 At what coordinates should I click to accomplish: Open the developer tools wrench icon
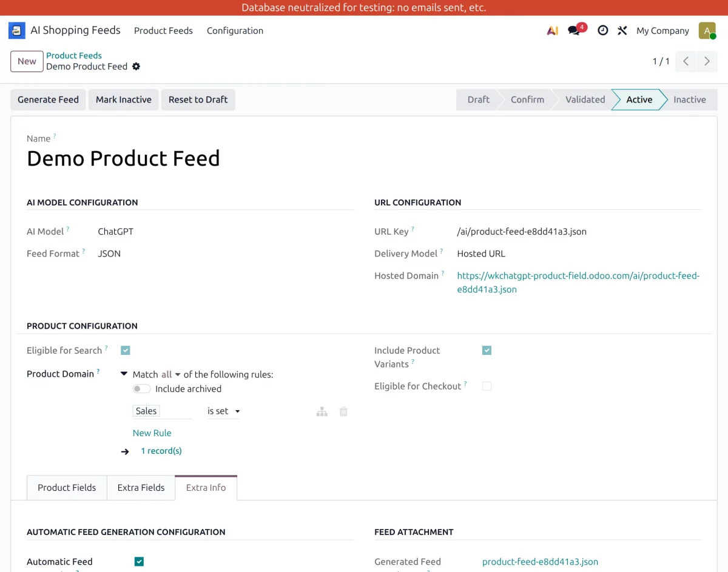point(622,30)
